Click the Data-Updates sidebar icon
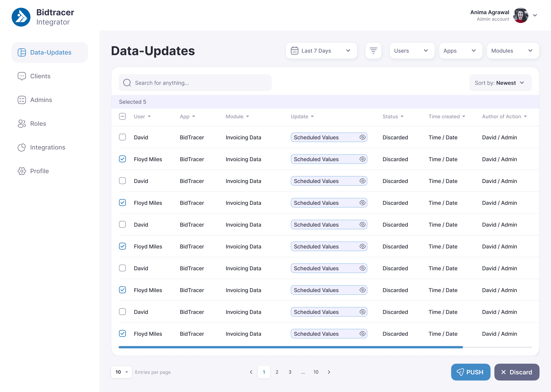Image resolution: width=551 pixels, height=392 pixels. (22, 52)
